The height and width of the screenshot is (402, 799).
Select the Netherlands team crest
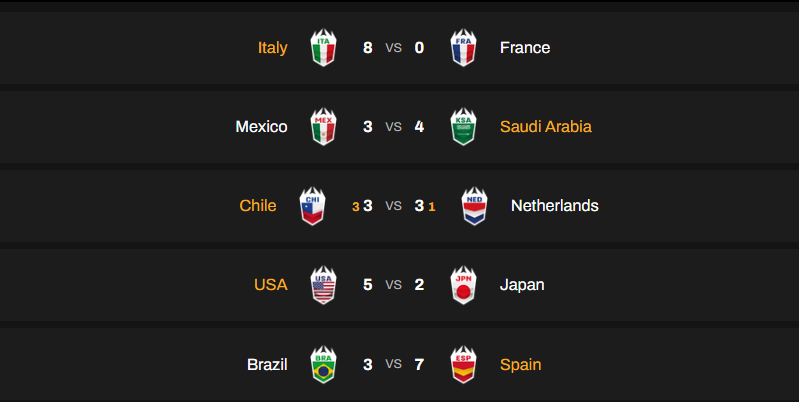coord(474,206)
